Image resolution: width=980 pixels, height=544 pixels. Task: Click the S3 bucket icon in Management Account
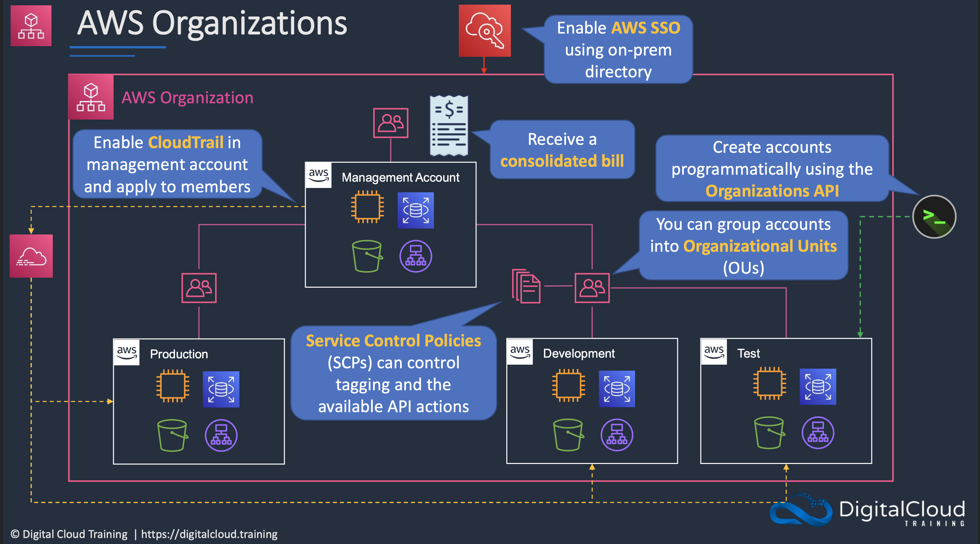367,256
